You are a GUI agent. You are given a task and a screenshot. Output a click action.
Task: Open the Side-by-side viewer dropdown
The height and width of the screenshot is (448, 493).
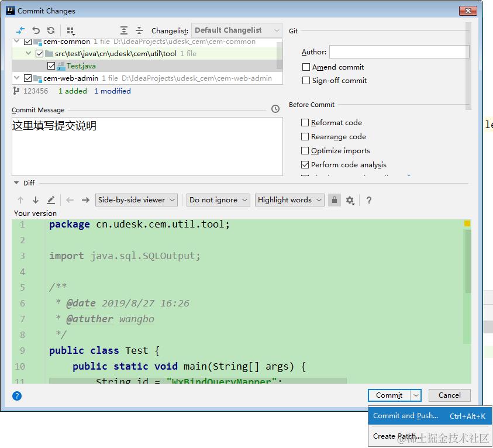[136, 200]
